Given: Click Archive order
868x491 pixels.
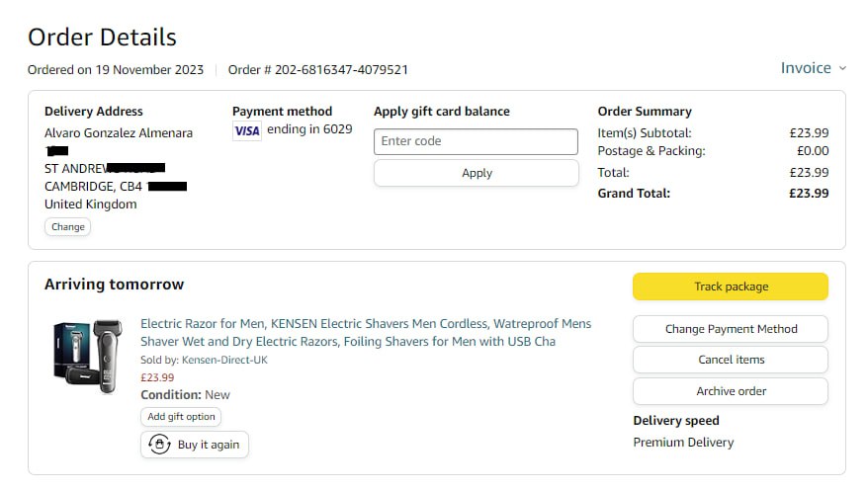Looking at the screenshot, I should [x=730, y=391].
